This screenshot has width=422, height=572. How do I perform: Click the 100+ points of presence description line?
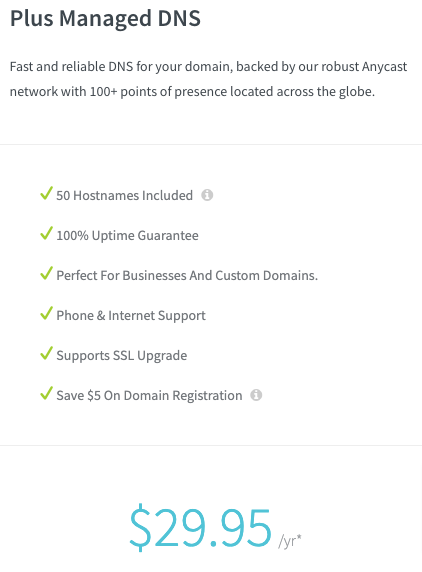pyautogui.click(x=192, y=92)
